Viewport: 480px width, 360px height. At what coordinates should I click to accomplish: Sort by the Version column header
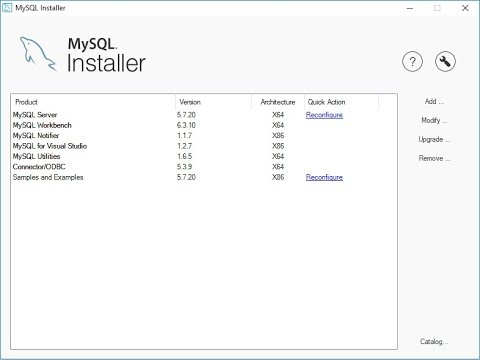pos(213,102)
